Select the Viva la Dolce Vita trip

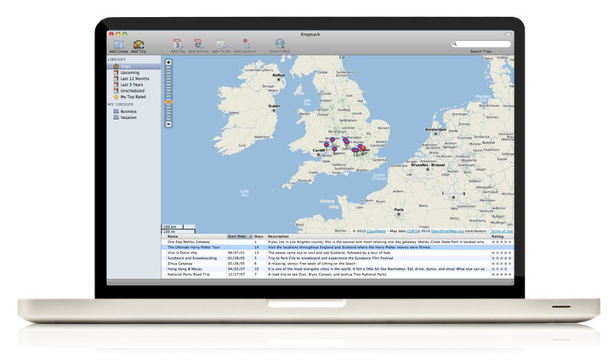[338, 253]
